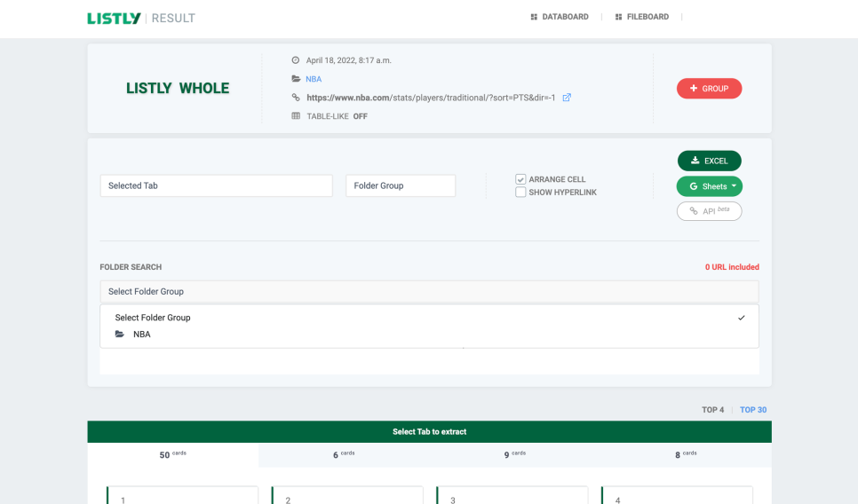
Task: Open card number 1
Action: (183, 495)
